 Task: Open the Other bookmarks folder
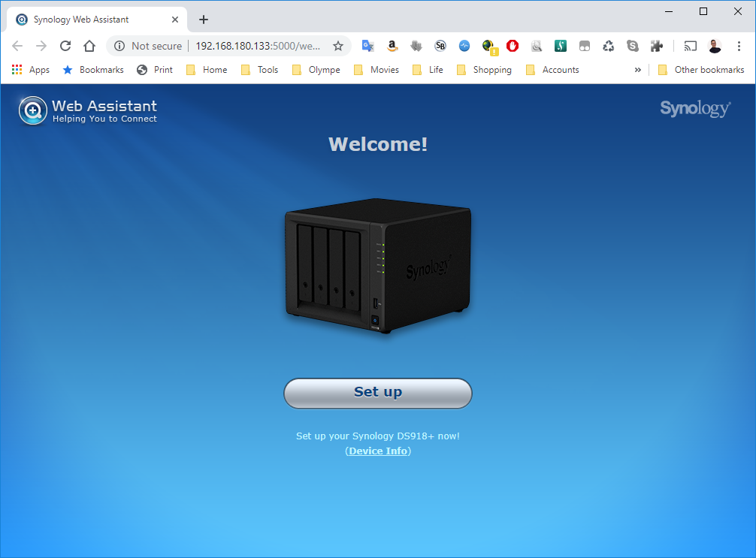click(x=702, y=70)
